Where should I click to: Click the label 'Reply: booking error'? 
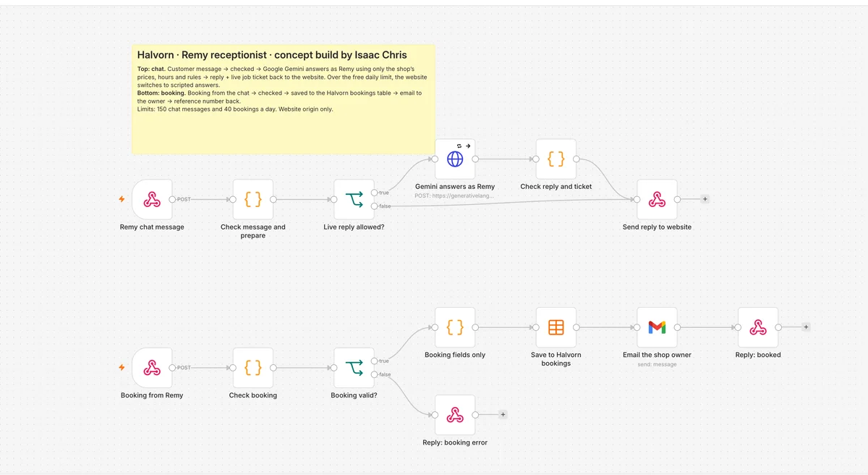pyautogui.click(x=455, y=442)
